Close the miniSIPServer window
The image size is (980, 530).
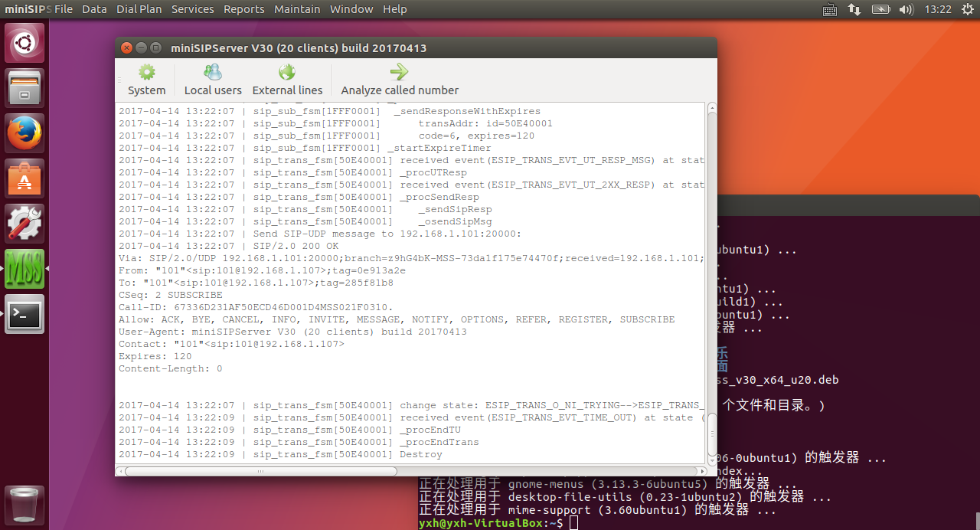click(127, 47)
